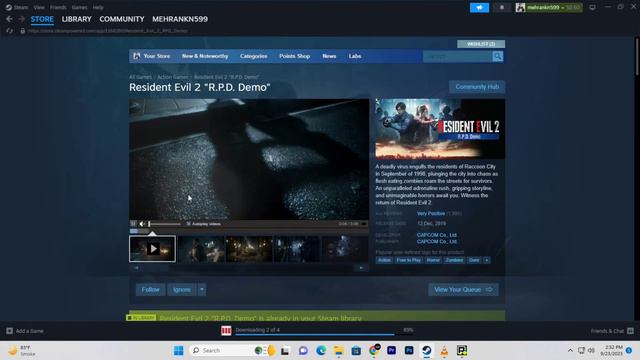The image size is (640, 360).
Task: Open the mehrankn599 account dropdown
Action: click(x=549, y=7)
